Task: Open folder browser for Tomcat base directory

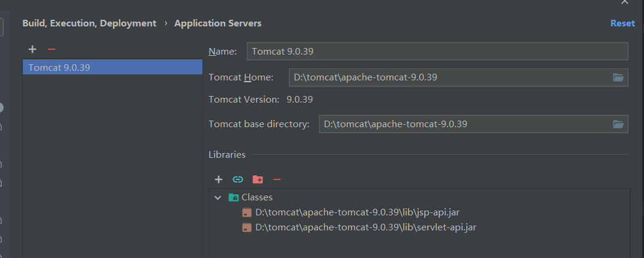Action: tap(618, 124)
